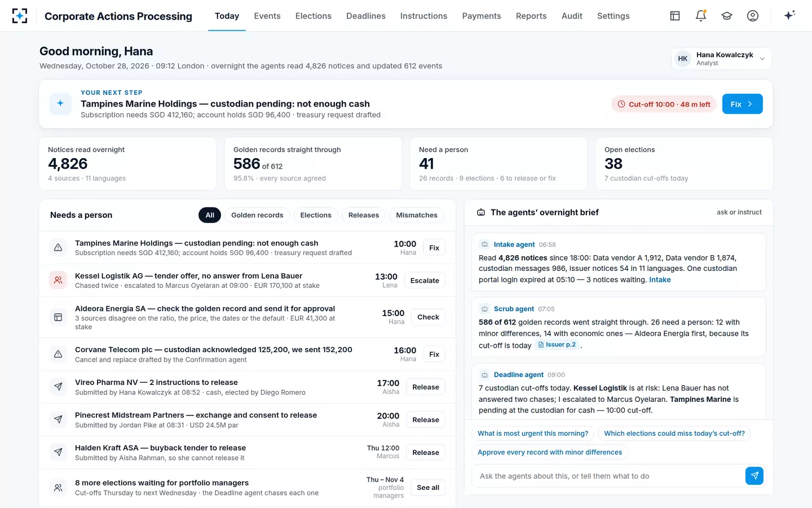Filter Needs a person by All
Viewport: 812px width, 508px height.
point(210,215)
